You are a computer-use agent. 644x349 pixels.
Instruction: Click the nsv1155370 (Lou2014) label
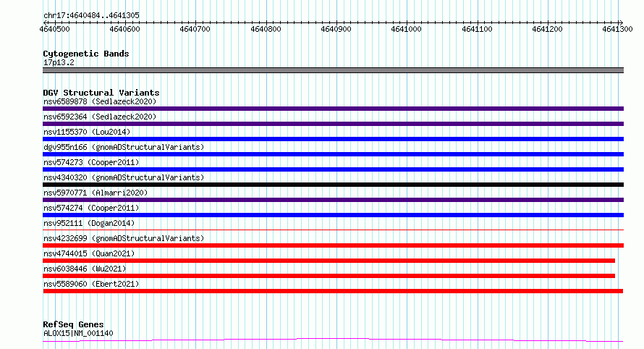coord(87,132)
